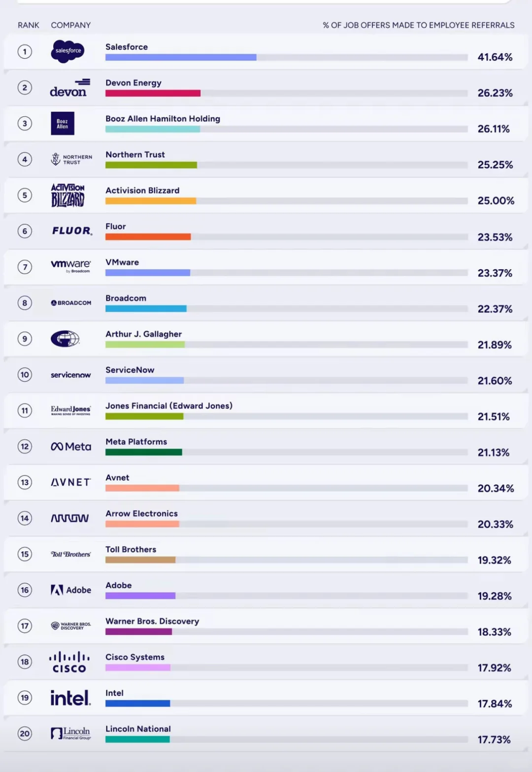Select the Booz Allen logo square

tap(63, 123)
